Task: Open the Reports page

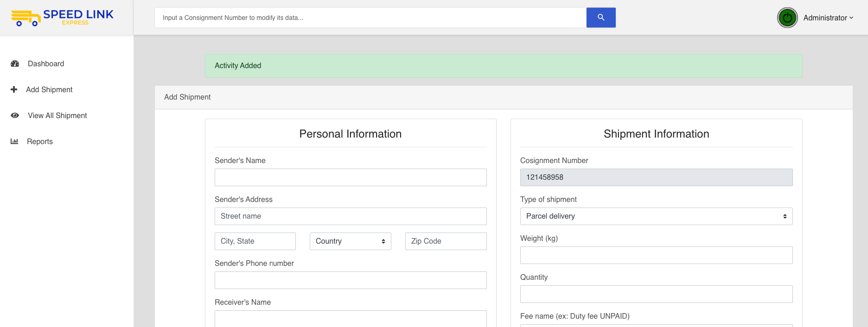Action: 40,142
